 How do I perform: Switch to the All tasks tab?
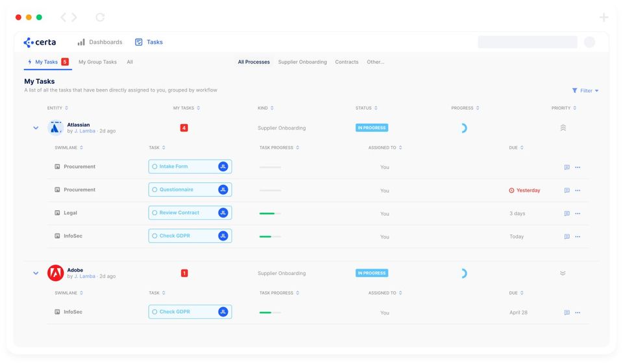pos(130,62)
